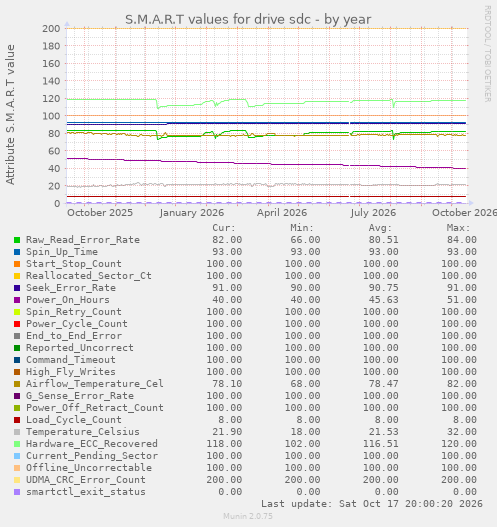Click Hardware_ECC_Recovered minimum value 102.00
The height and width of the screenshot is (527, 497).
coord(302,444)
